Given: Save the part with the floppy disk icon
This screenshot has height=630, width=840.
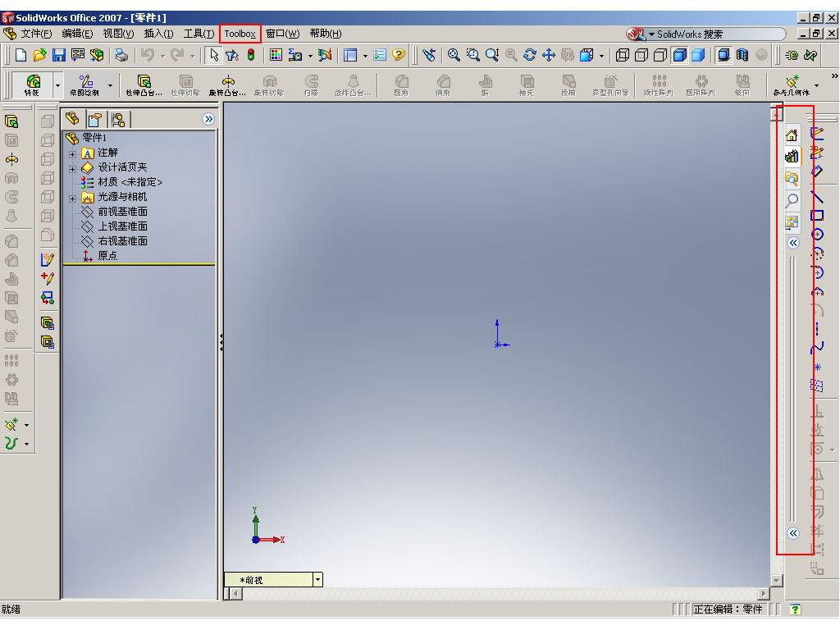Looking at the screenshot, I should click(x=58, y=55).
